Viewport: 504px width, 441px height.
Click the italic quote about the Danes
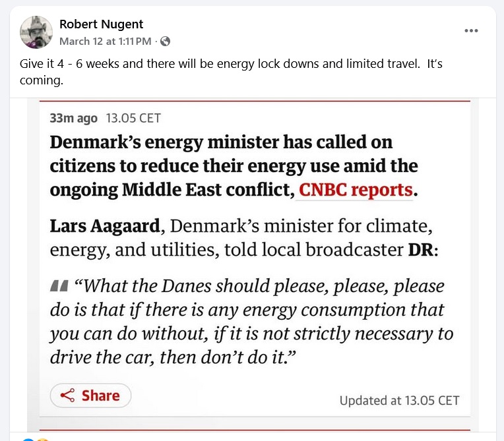pos(251,322)
